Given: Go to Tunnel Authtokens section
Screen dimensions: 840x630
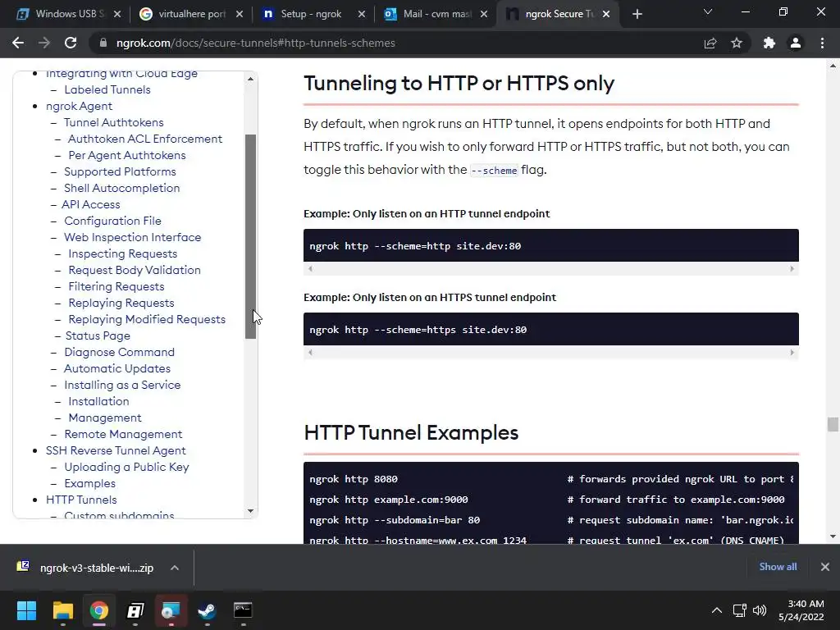Looking at the screenshot, I should click(113, 122).
